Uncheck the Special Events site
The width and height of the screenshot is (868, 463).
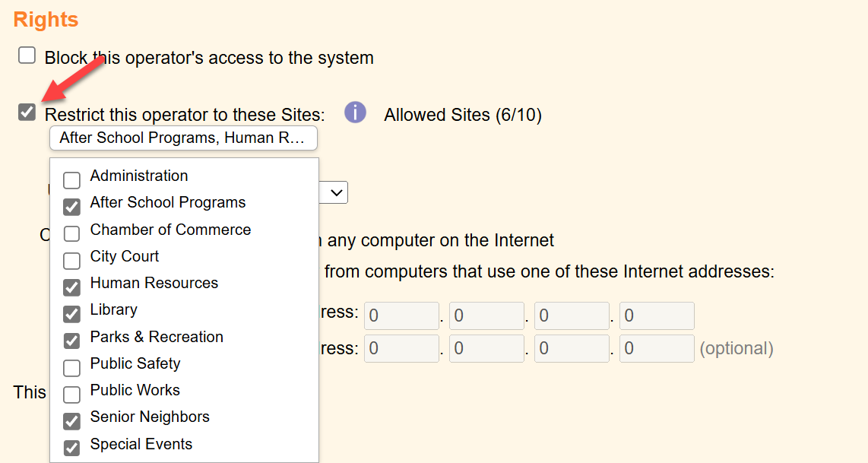[x=71, y=448]
